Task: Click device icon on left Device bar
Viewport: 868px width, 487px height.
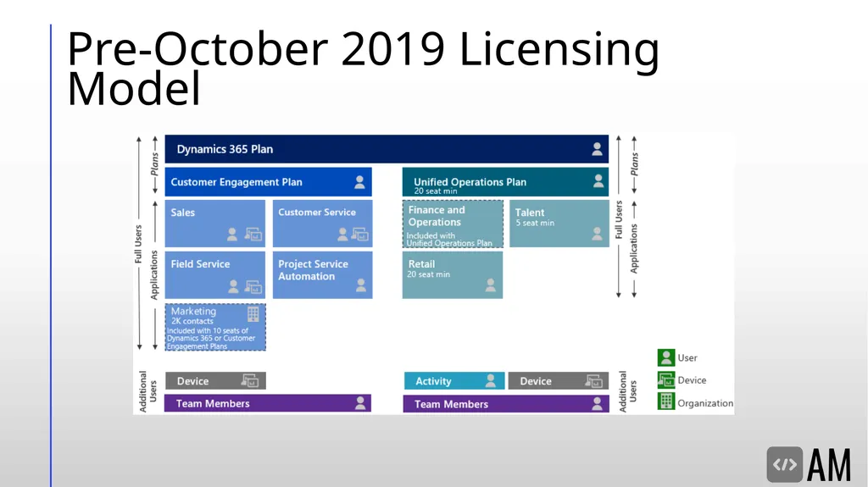Action: point(250,381)
